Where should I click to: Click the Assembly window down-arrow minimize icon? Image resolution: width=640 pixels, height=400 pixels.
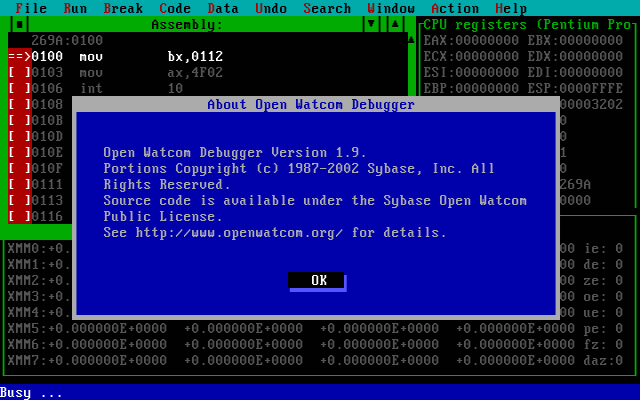click(371, 24)
